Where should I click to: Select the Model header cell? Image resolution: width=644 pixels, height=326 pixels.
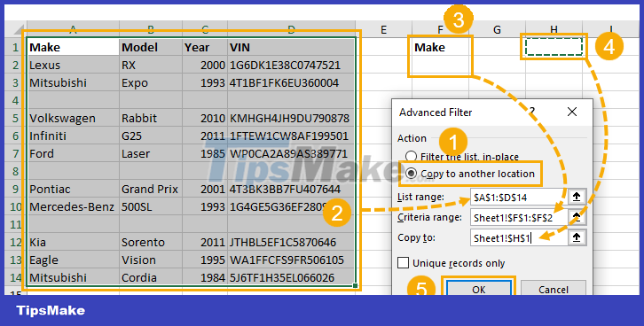[151, 47]
